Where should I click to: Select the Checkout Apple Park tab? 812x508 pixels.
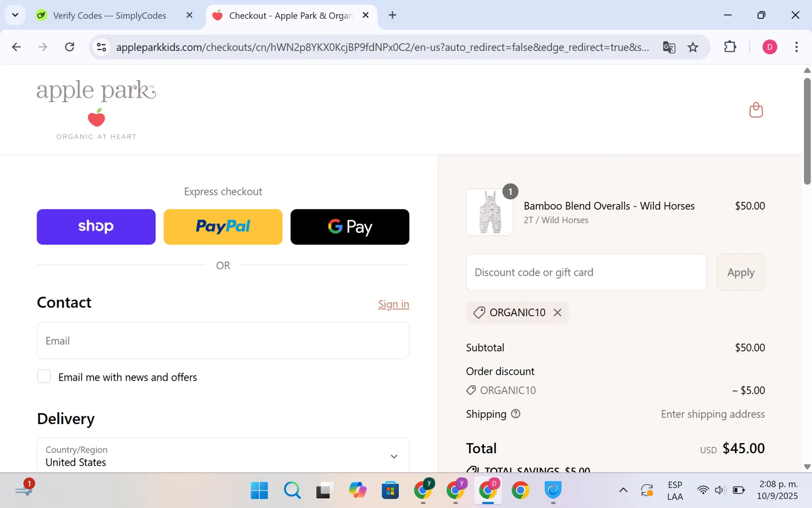pyautogui.click(x=291, y=15)
